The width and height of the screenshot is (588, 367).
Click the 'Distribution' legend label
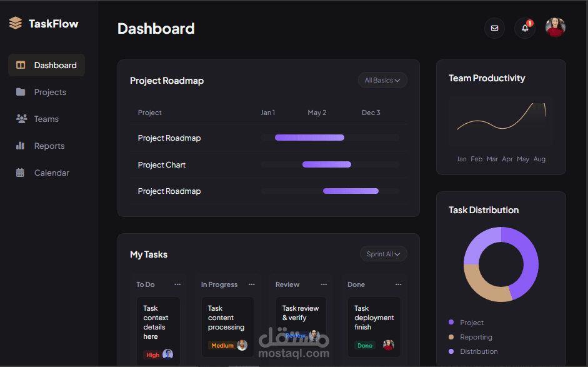click(x=479, y=351)
